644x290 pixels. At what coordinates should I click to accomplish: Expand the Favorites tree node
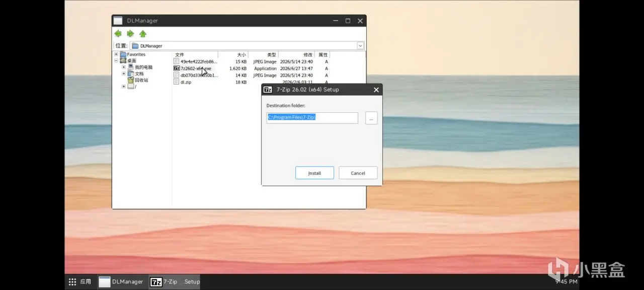(x=116, y=54)
